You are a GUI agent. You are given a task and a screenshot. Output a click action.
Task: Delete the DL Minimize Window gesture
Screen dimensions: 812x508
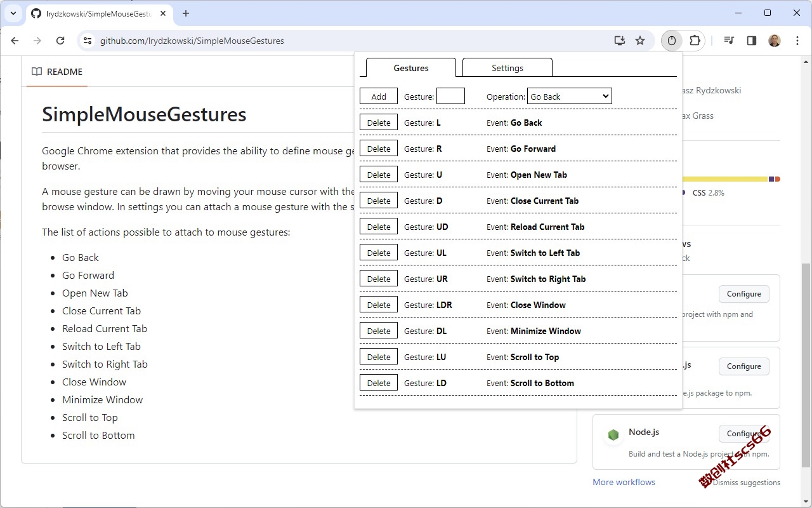click(379, 331)
